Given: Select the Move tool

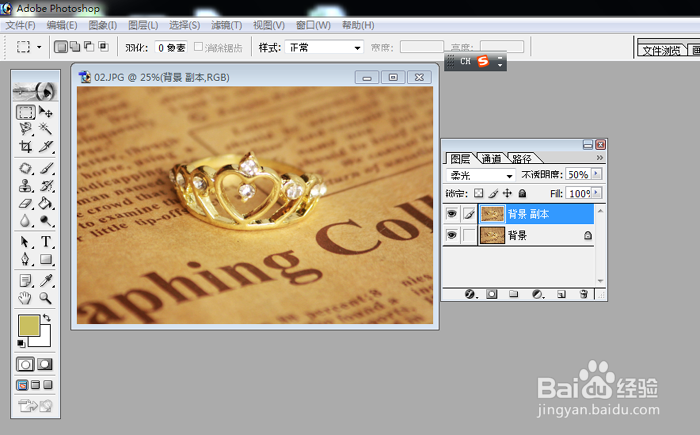Looking at the screenshot, I should [46, 112].
